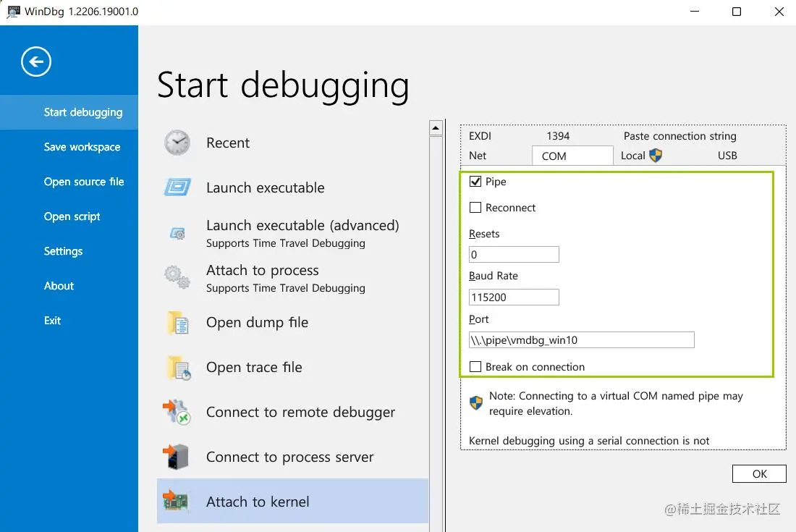Image resolution: width=796 pixels, height=532 pixels.
Task: Switch to the USB tab
Action: pos(727,156)
